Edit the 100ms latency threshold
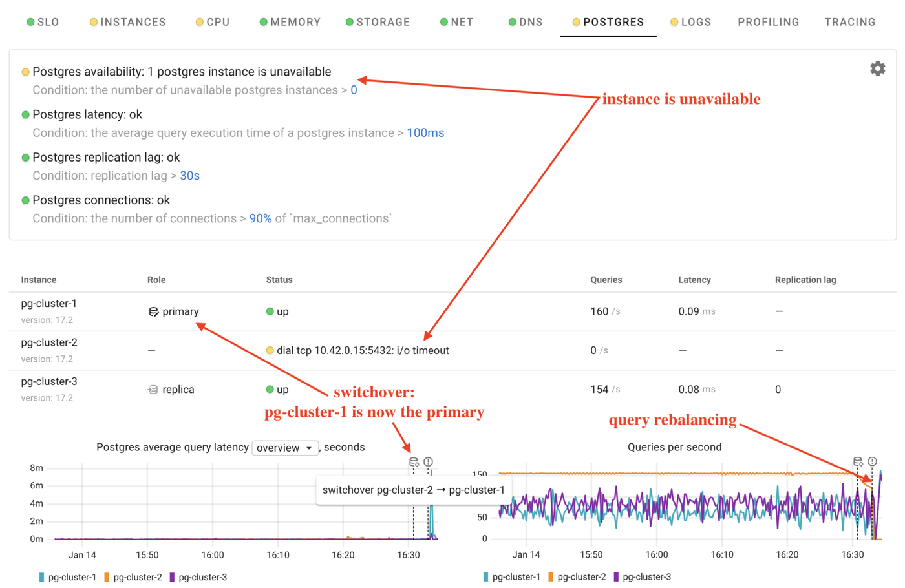Viewport: 905px width, 588px height. 425,132
